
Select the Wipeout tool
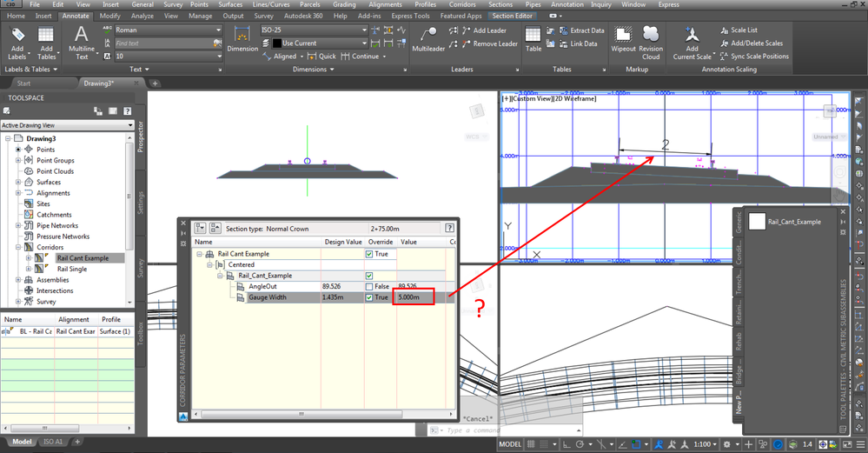pos(623,39)
